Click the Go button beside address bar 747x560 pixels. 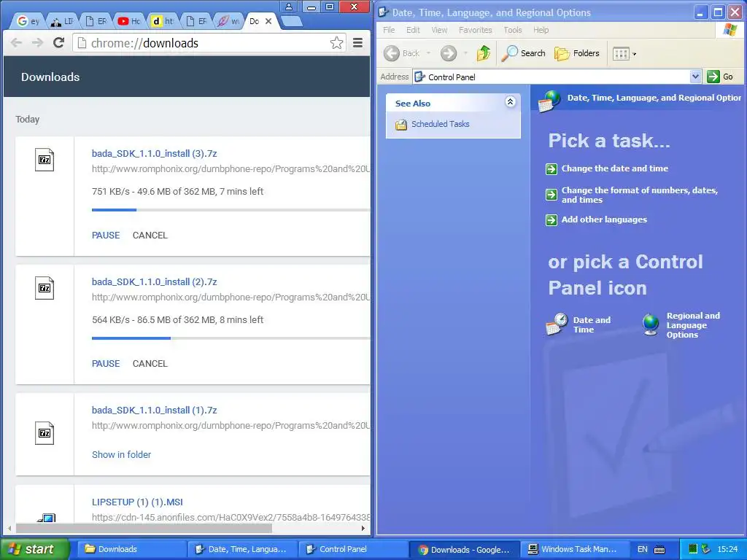[721, 77]
